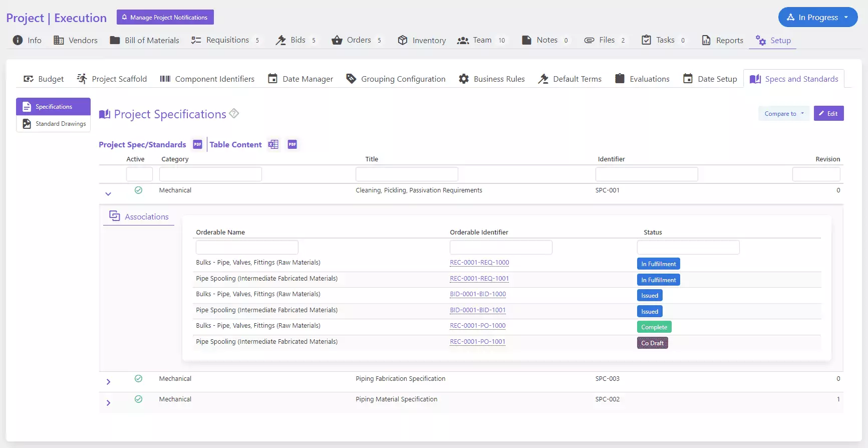Click the Notes document icon
The image size is (868, 448).
526,40
